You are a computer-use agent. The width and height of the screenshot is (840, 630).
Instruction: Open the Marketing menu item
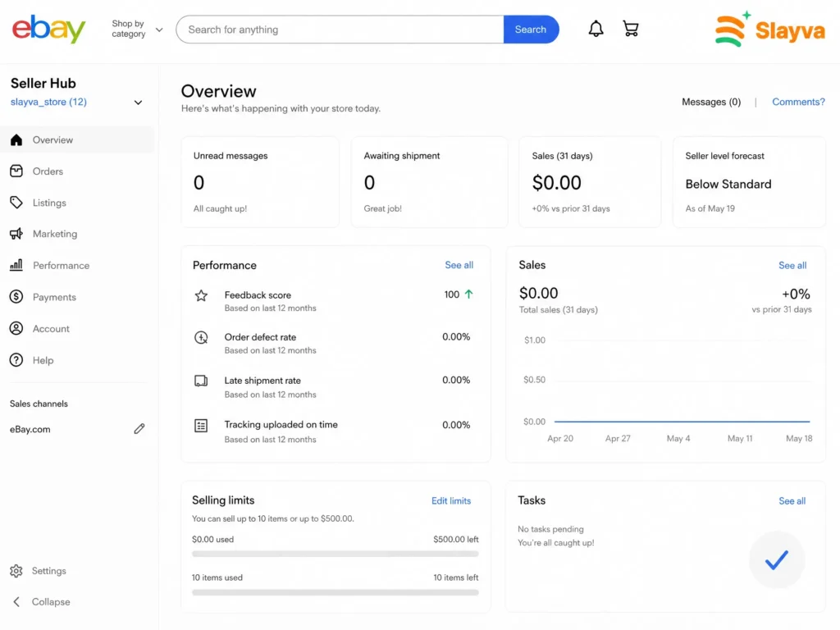78,234
